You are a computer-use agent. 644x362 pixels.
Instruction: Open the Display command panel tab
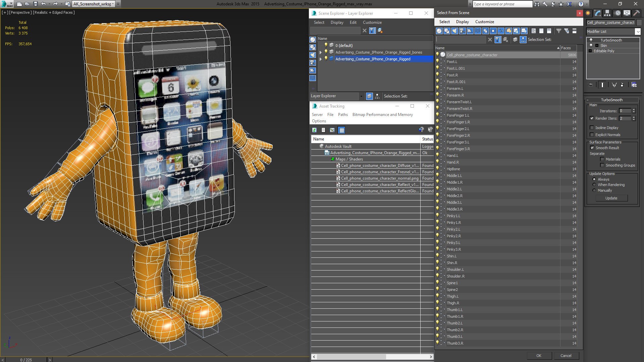(627, 13)
